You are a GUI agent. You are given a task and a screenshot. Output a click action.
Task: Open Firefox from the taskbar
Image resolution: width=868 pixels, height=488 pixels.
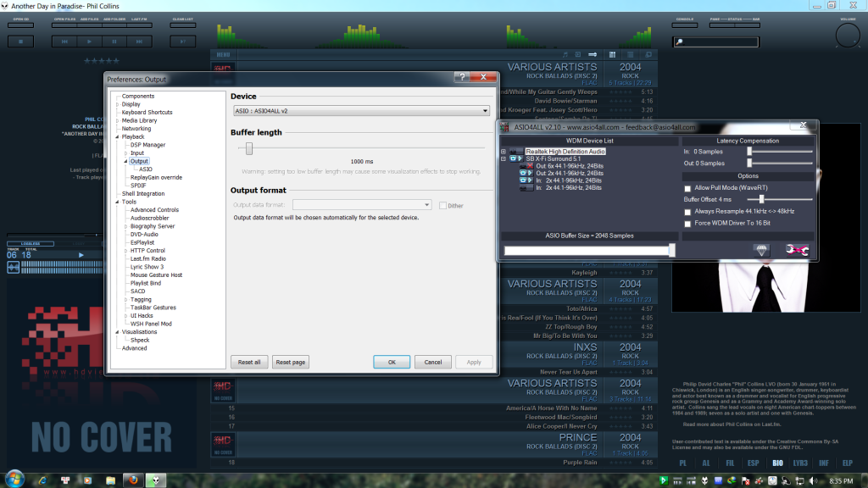coord(133,480)
